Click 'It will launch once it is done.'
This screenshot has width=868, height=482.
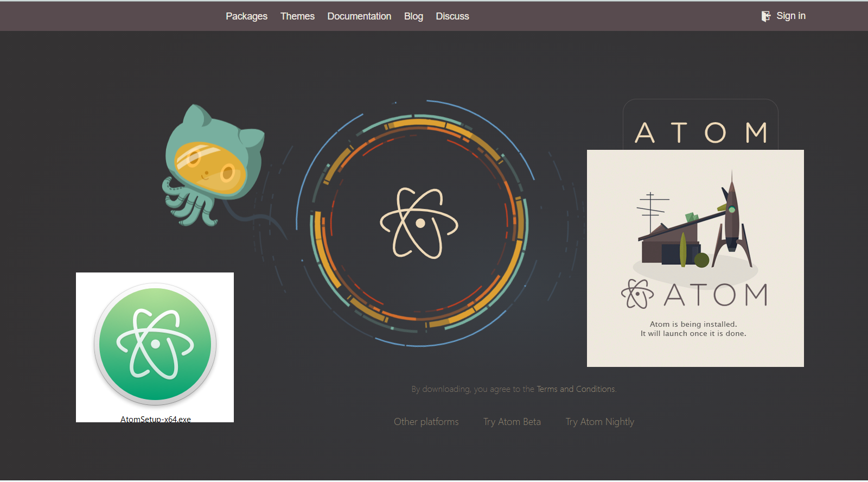tap(693, 333)
